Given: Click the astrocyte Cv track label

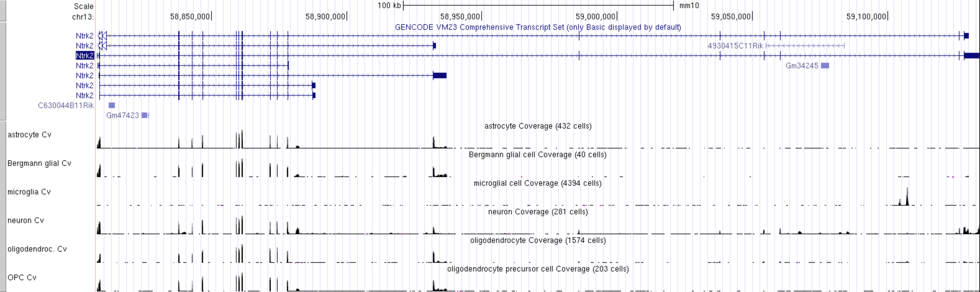Looking at the screenshot, I should tap(29, 135).
